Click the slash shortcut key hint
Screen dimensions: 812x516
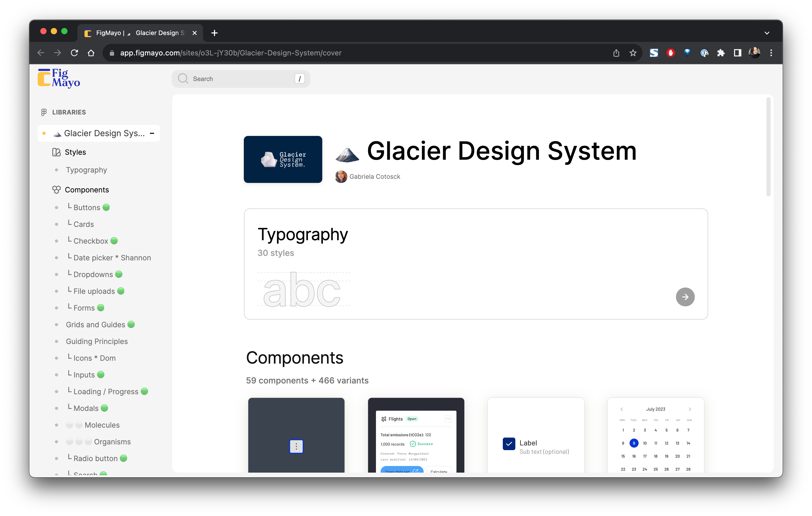[x=300, y=79]
